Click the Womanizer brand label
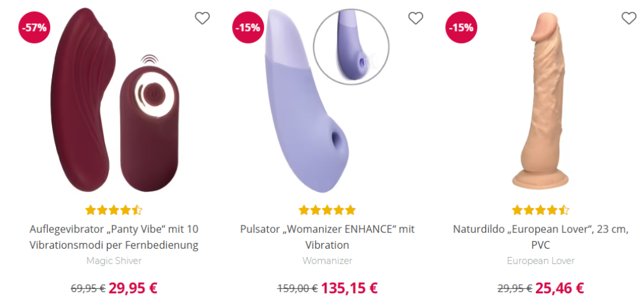Viewport: 644px width, 301px height. 327,261
